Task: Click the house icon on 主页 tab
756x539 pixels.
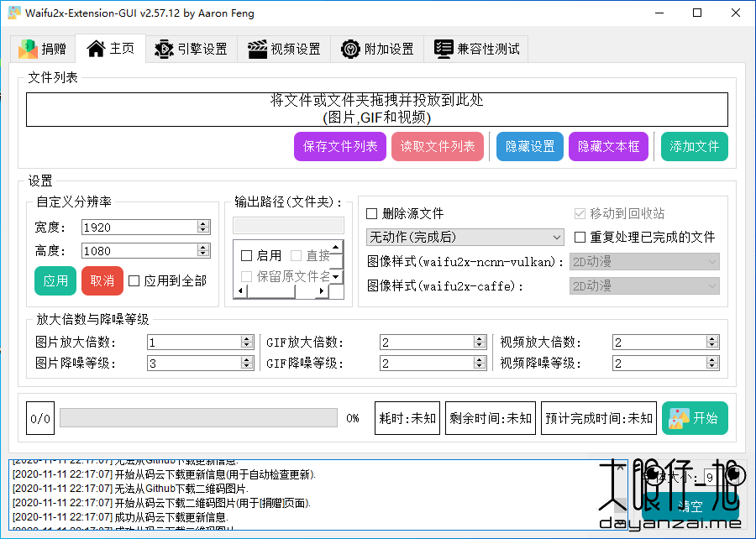Action: click(x=96, y=48)
